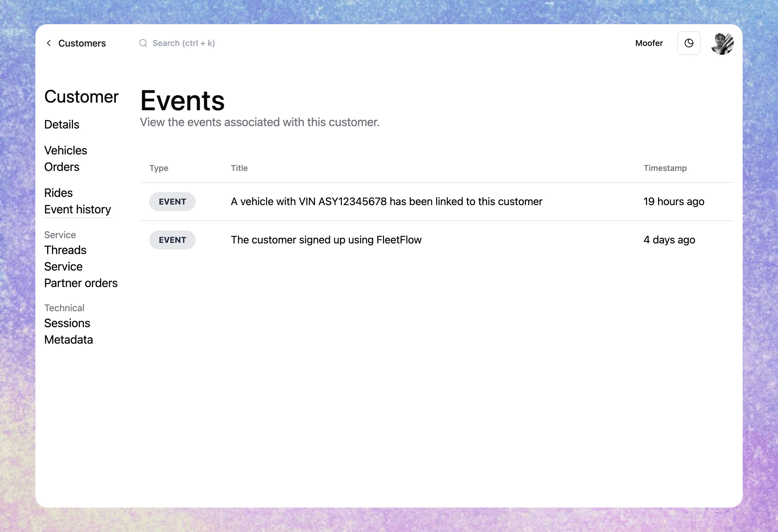
Task: Click the Title column header
Action: coord(239,168)
